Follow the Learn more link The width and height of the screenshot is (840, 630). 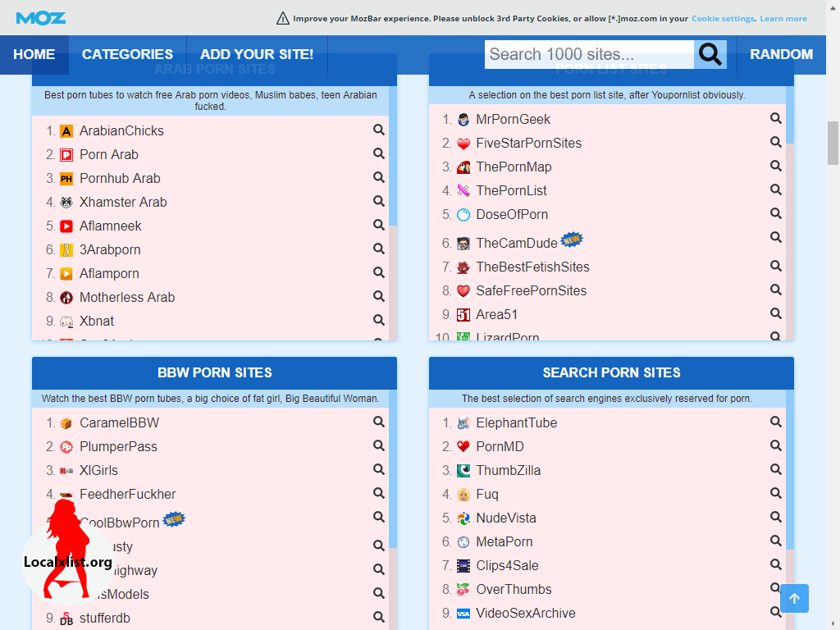tap(783, 19)
